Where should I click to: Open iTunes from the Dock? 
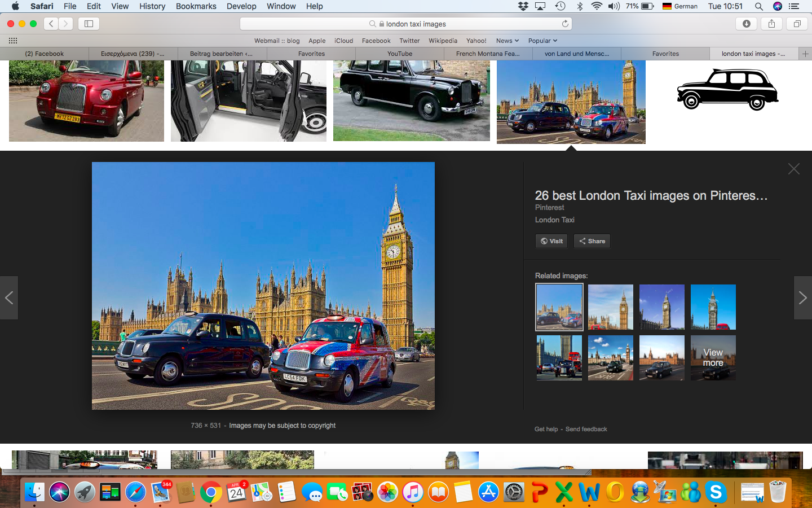coord(413,492)
